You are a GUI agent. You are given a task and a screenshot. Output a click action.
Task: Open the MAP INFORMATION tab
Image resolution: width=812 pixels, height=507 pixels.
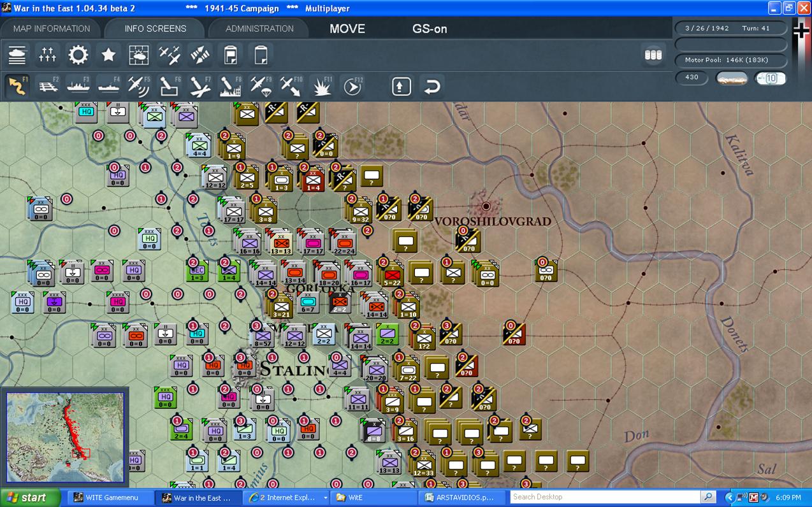[x=51, y=29]
